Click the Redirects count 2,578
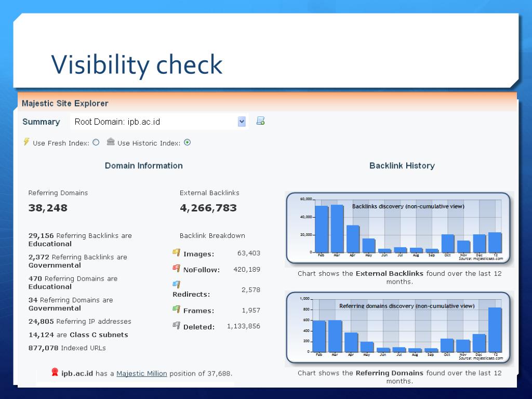Viewport: 532px width, 399px height. (251, 290)
